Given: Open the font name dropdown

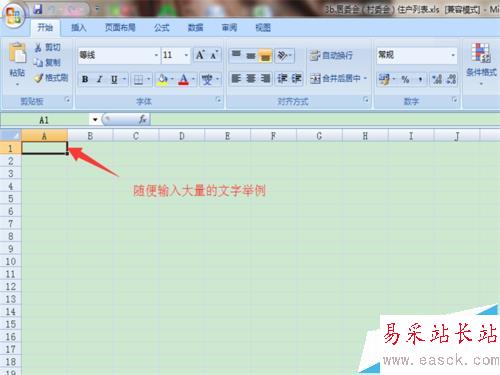Looking at the screenshot, I should [x=156, y=55].
